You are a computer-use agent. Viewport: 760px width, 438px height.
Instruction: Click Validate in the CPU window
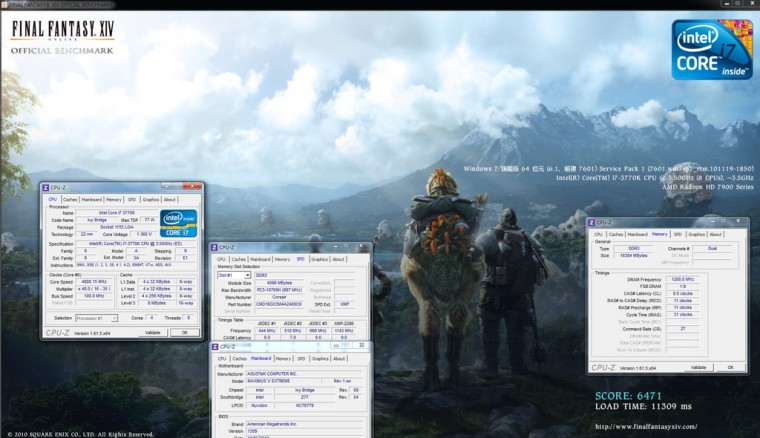tap(153, 333)
